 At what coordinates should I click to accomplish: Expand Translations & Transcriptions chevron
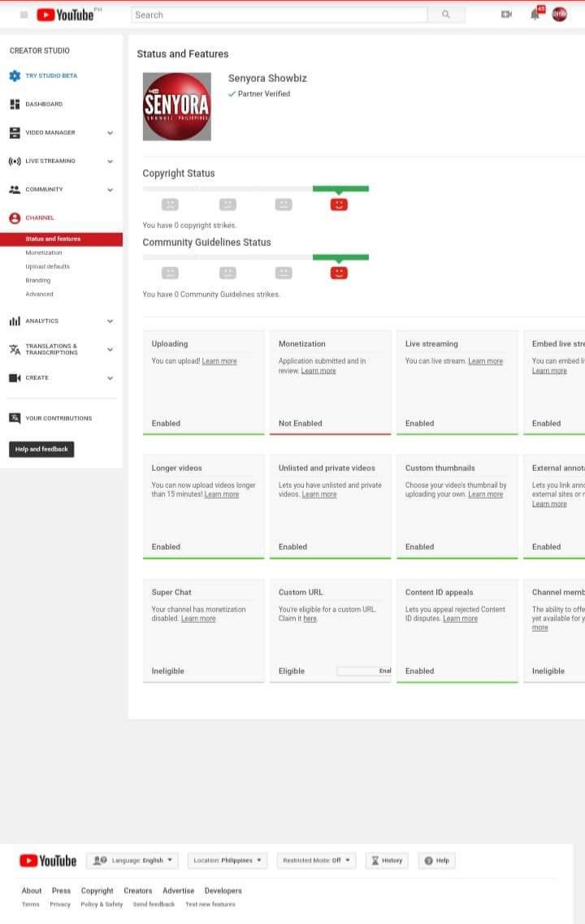click(110, 349)
